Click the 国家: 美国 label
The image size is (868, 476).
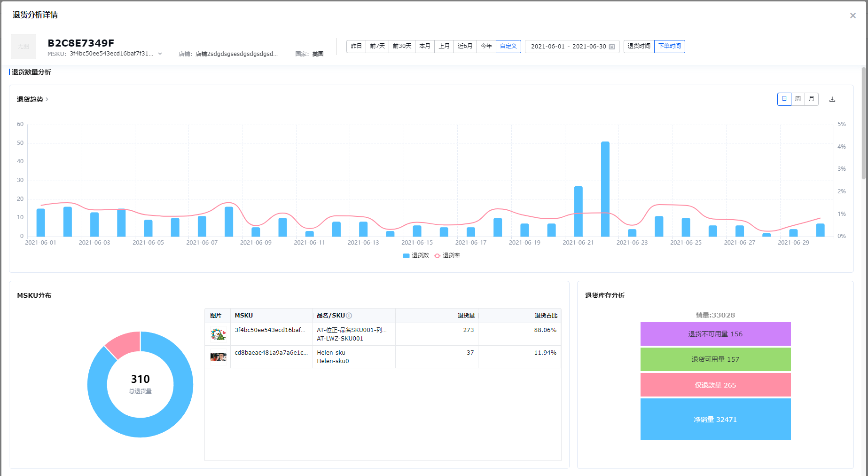tap(309, 54)
